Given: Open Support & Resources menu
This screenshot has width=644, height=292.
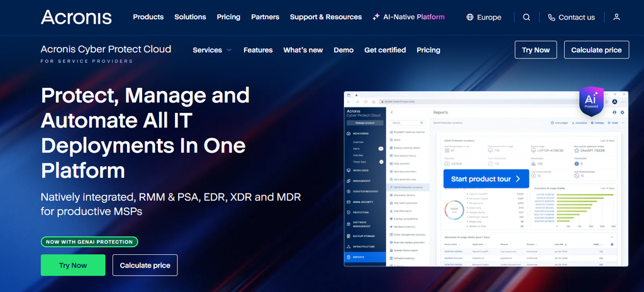Looking at the screenshot, I should (326, 17).
